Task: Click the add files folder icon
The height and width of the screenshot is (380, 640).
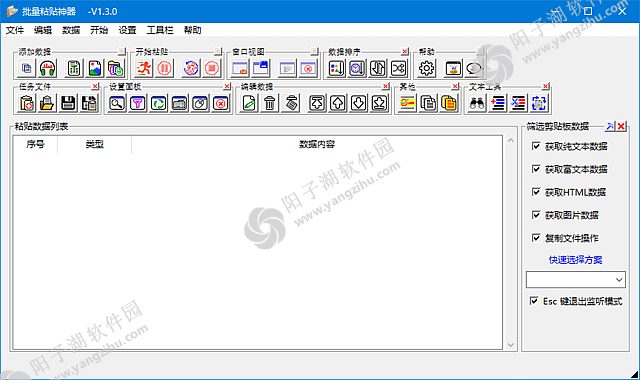Action: click(116, 68)
